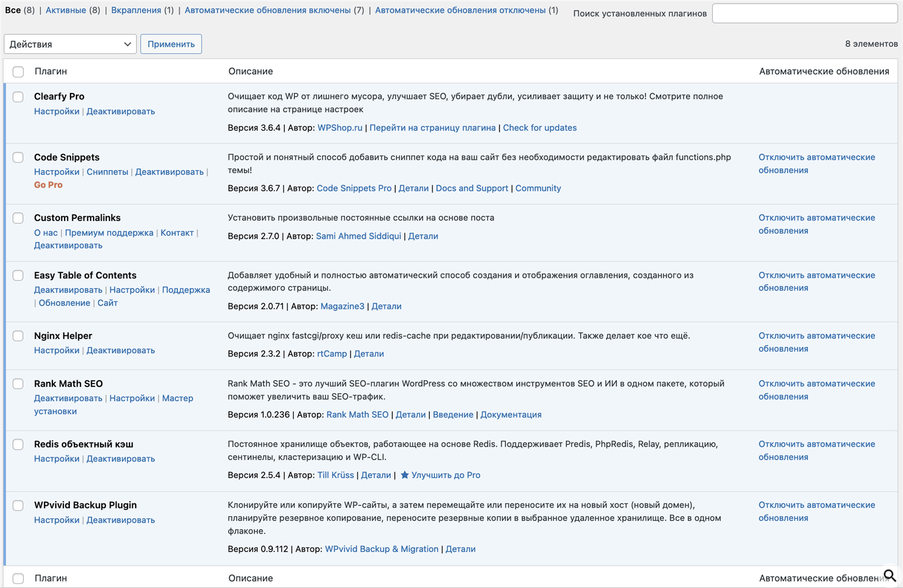Open Redis object cache settings
The height and width of the screenshot is (588, 903).
(56, 459)
